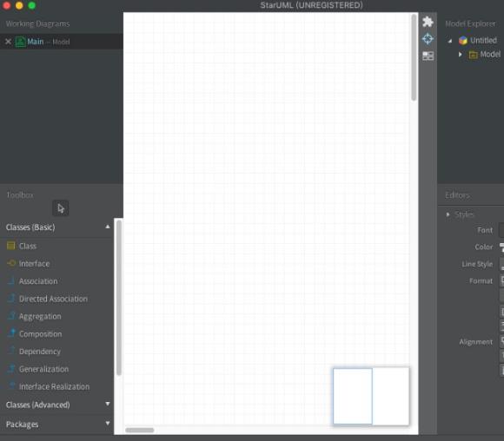Select the Interface Realization tool icon
Screen dimensions: 504x441
(11, 386)
